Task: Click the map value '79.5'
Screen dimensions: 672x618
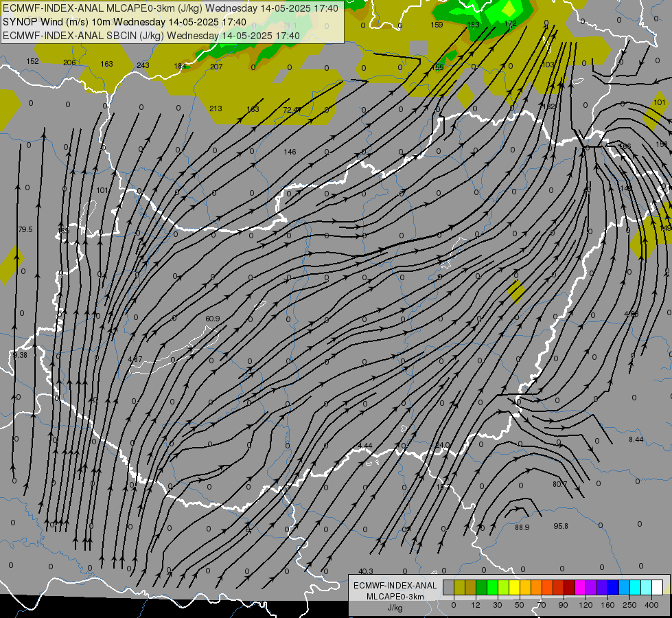Action: click(x=25, y=229)
